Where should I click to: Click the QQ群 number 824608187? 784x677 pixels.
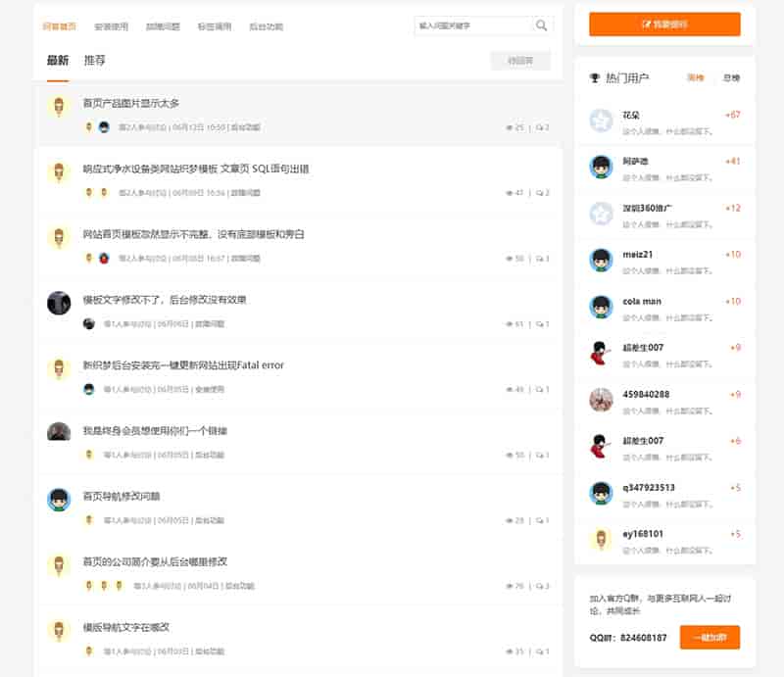644,638
